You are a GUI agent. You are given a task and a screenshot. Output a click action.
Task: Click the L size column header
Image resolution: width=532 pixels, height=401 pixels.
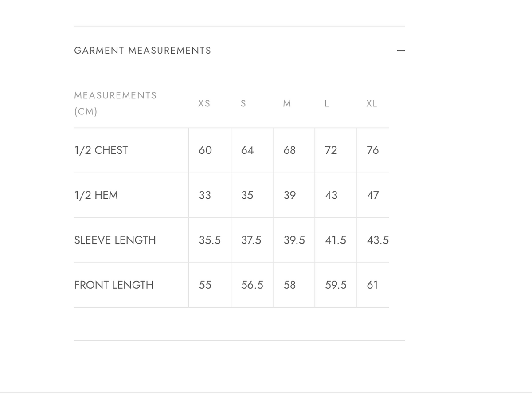click(x=327, y=104)
